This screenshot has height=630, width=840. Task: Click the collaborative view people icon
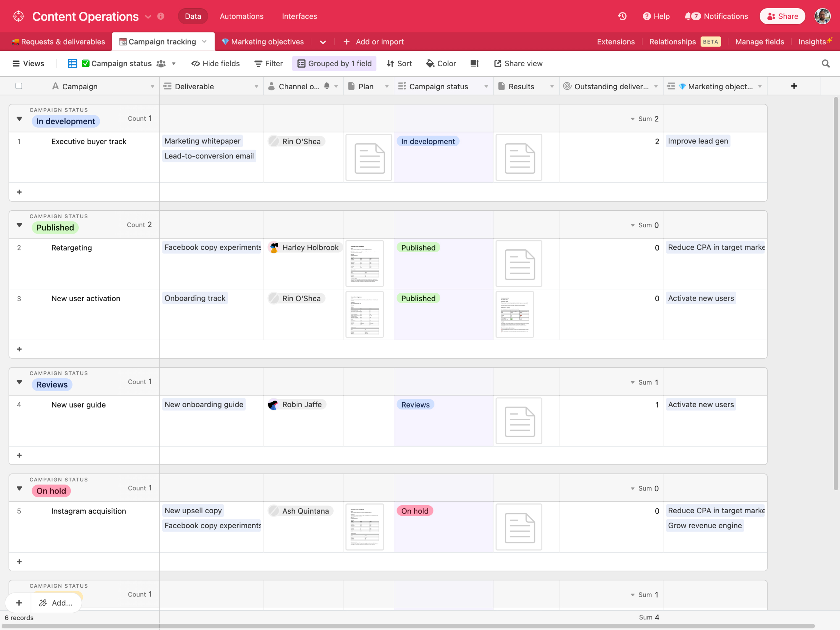161,63
